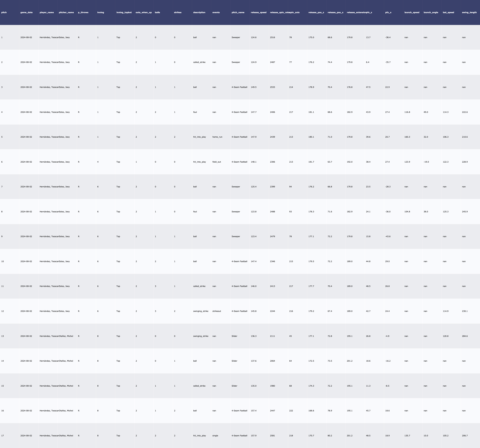480x448 pixels.
Task: Select launch speed value 160.3
Action: coord(407,137)
